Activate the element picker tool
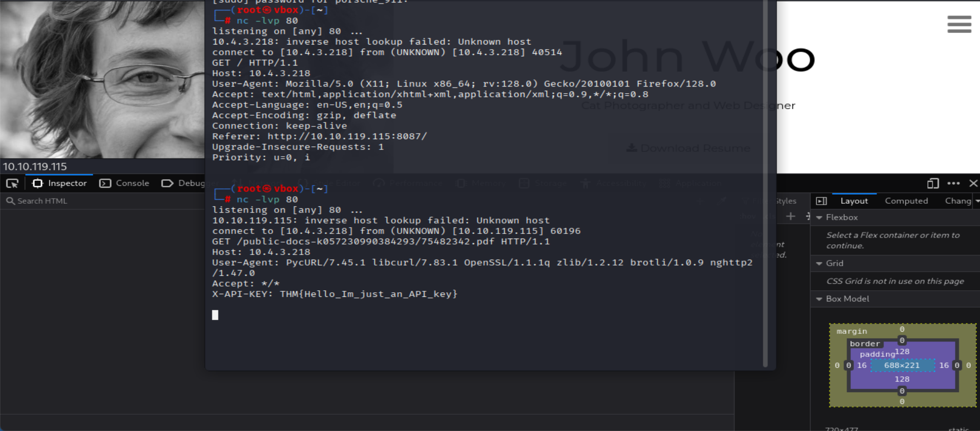This screenshot has width=980, height=431. coord(12,183)
